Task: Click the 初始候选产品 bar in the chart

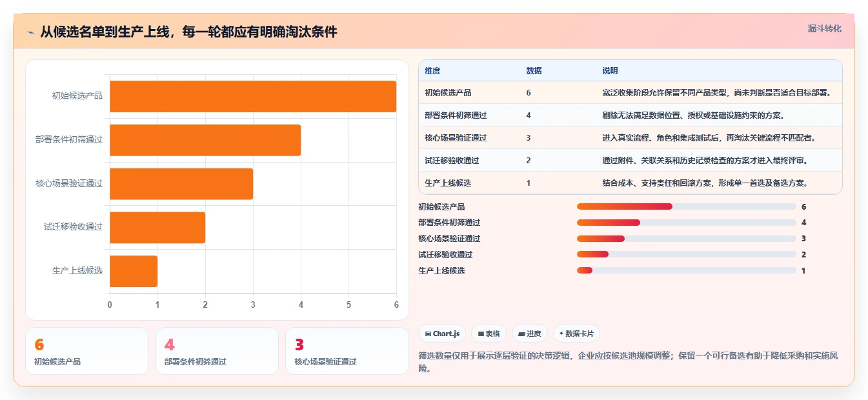Action: tap(253, 96)
